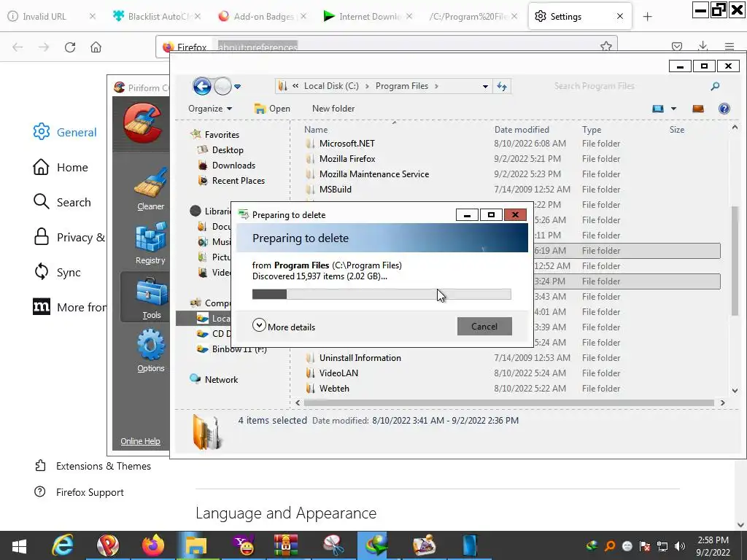The image size is (747, 560).
Task: Open the Firefox Downloads panel
Action: point(703,46)
